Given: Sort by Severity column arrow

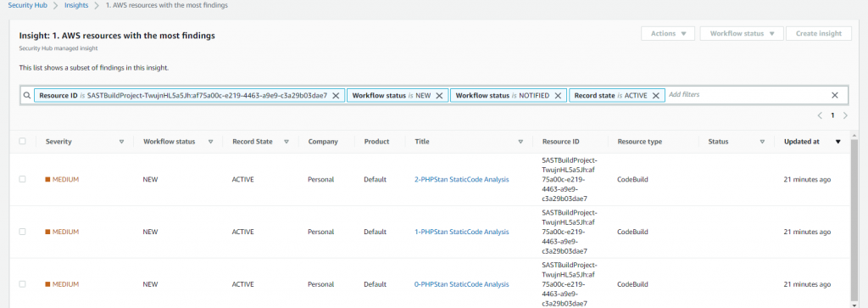Looking at the screenshot, I should (x=122, y=142).
